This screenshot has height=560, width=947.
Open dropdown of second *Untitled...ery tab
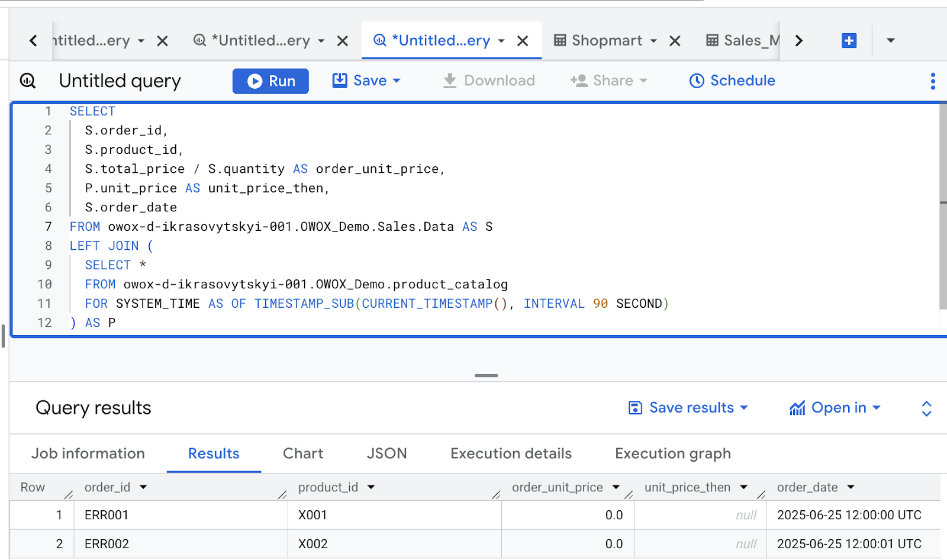(321, 41)
